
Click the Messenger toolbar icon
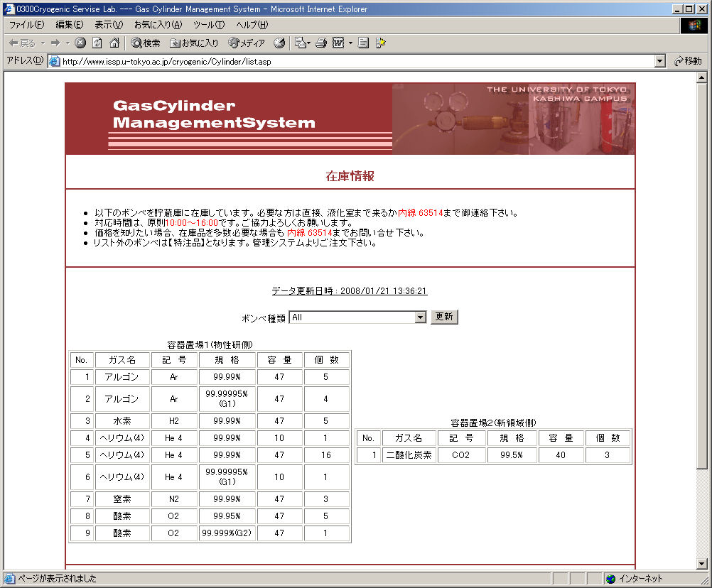coord(381,43)
